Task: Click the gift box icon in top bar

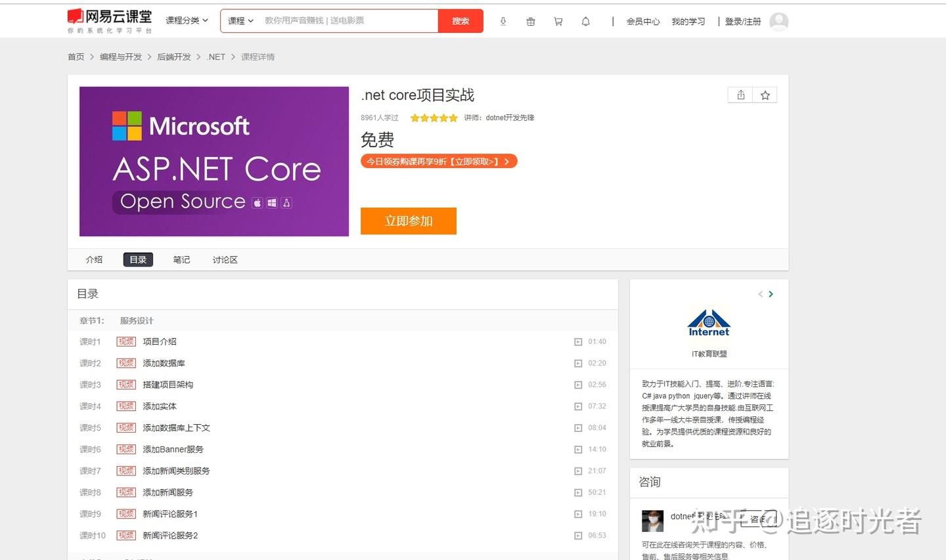Action: [531, 21]
